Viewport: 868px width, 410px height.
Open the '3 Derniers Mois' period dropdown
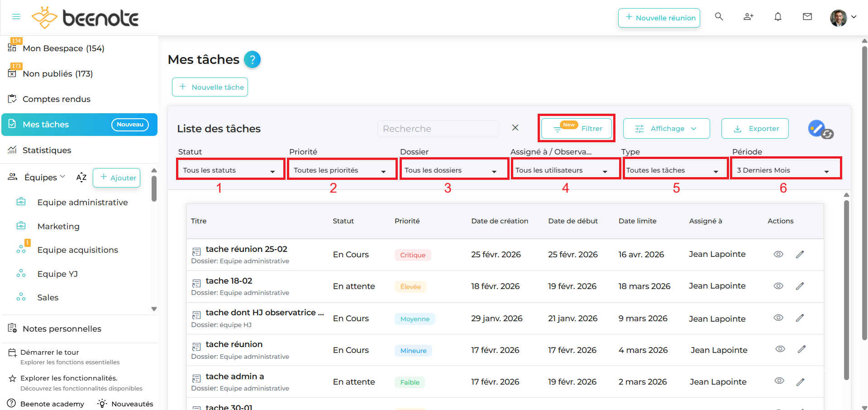coord(785,170)
